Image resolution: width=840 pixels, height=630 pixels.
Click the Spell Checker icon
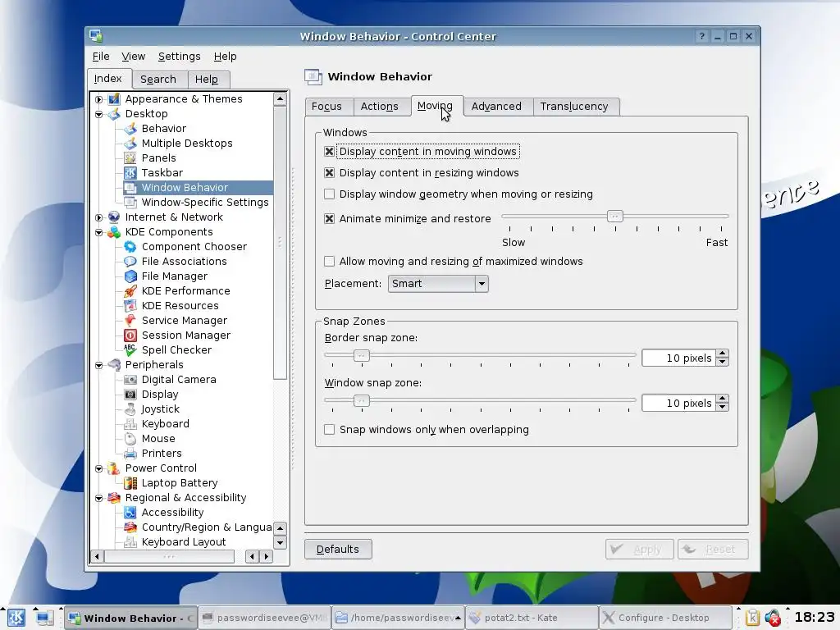(130, 349)
